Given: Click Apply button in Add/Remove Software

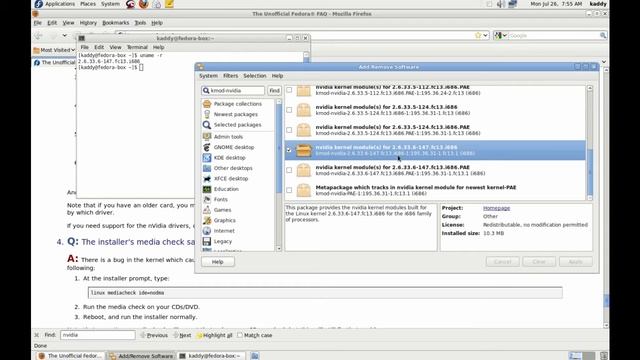Looking at the screenshot, I should click(x=576, y=262).
